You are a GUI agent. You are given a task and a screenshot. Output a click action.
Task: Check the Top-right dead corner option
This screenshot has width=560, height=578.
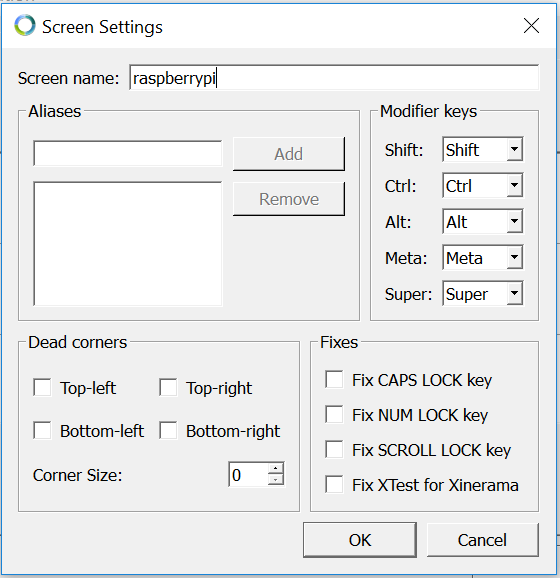click(168, 387)
